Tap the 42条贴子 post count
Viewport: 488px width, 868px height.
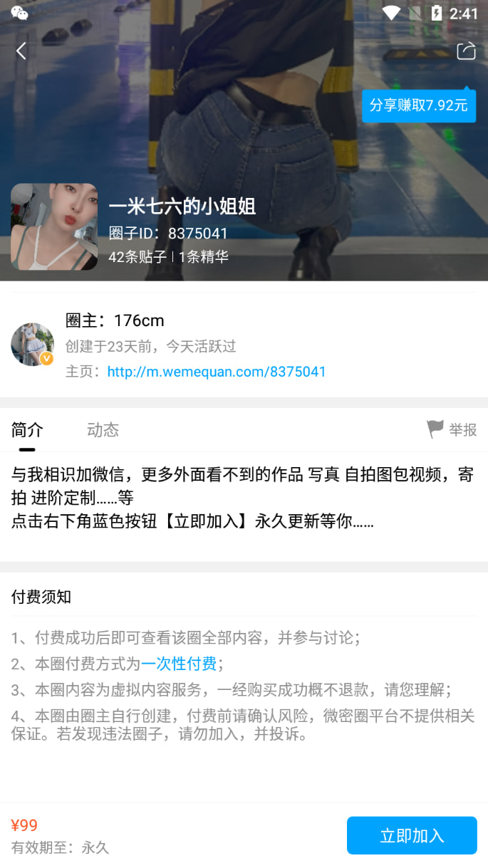click(137, 257)
